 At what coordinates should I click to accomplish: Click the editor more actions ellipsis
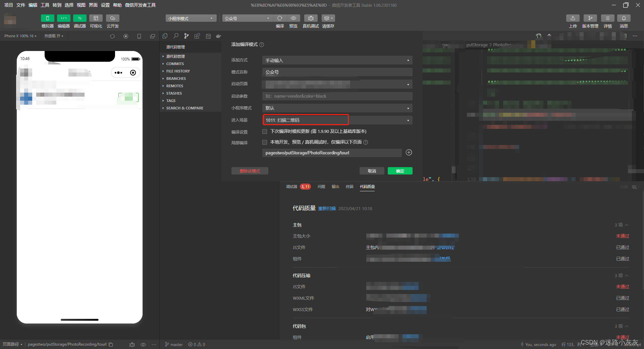click(x=635, y=36)
